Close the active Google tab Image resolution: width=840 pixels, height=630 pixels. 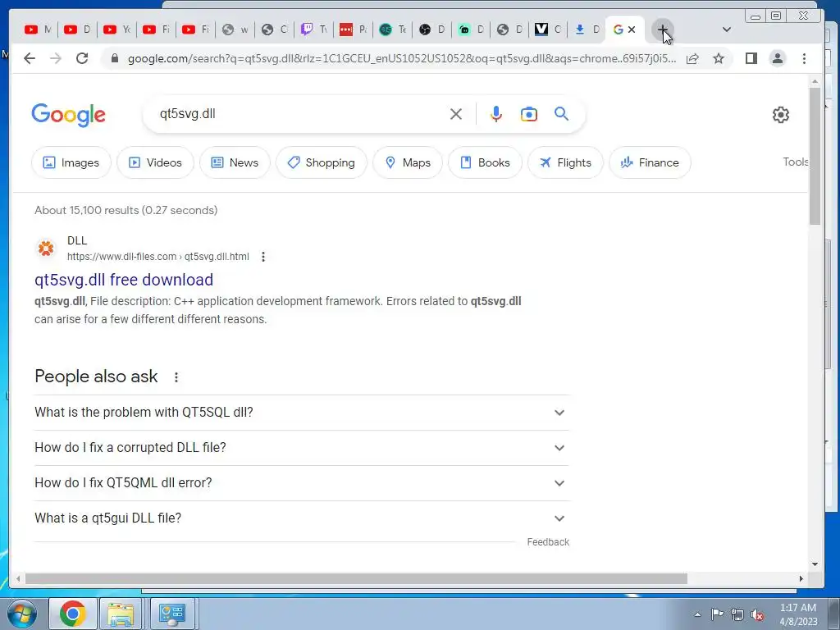pos(632,30)
